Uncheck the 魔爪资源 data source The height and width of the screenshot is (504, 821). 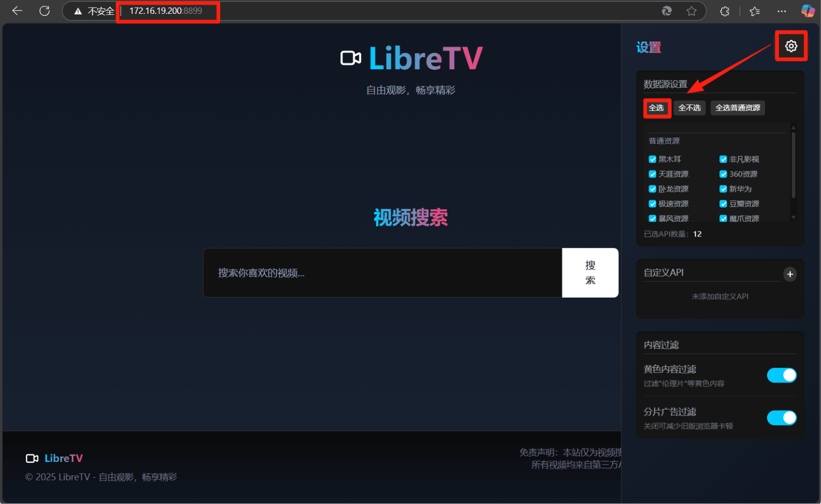click(x=723, y=218)
